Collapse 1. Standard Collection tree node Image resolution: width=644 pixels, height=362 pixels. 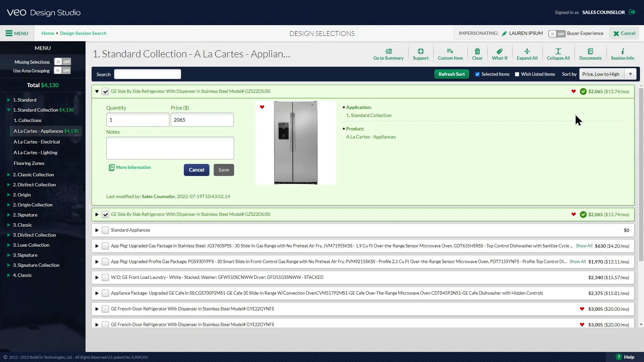tap(8, 110)
